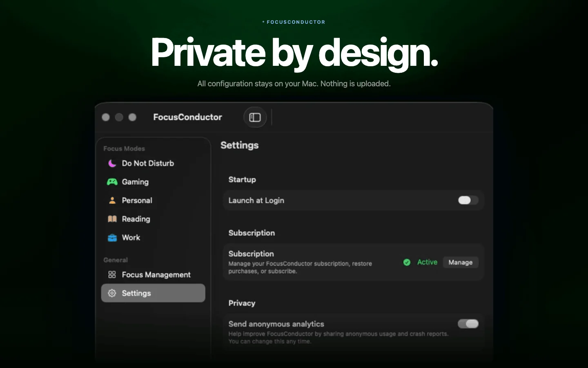Select the Do Not Disturb focus mode
Screen dimensions: 588x368
[153, 164]
